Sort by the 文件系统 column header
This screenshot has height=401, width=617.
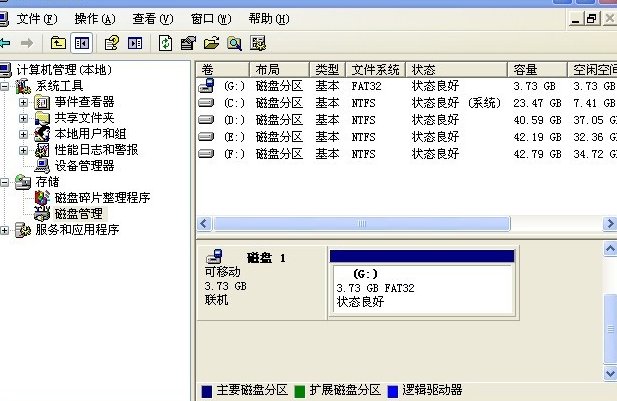point(375,70)
